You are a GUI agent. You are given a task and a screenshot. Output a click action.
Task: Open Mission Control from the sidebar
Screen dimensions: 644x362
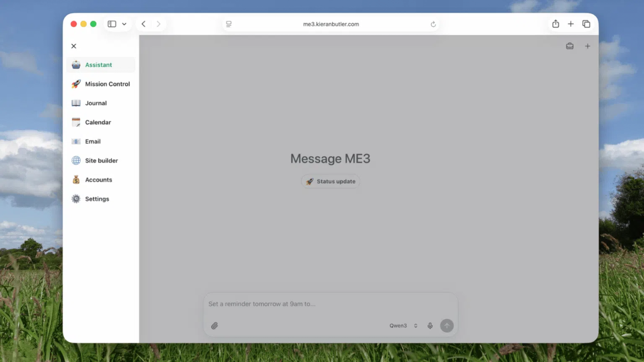pos(101,84)
